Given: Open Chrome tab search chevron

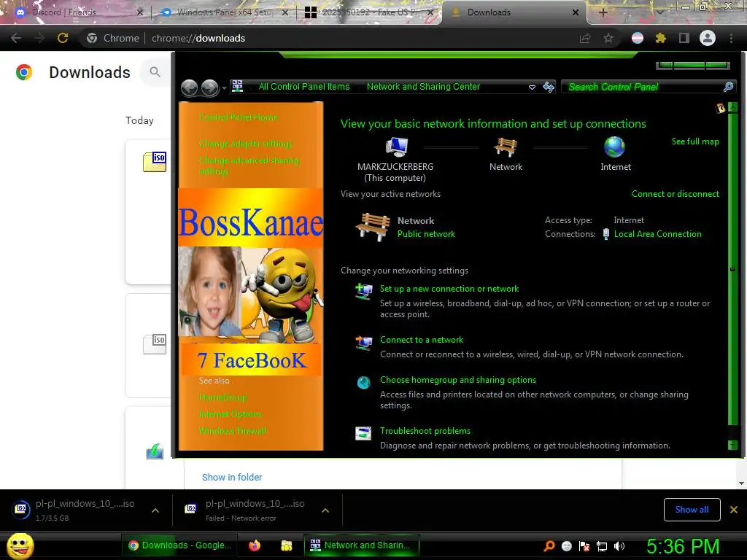Looking at the screenshot, I should pyautogui.click(x=660, y=12).
